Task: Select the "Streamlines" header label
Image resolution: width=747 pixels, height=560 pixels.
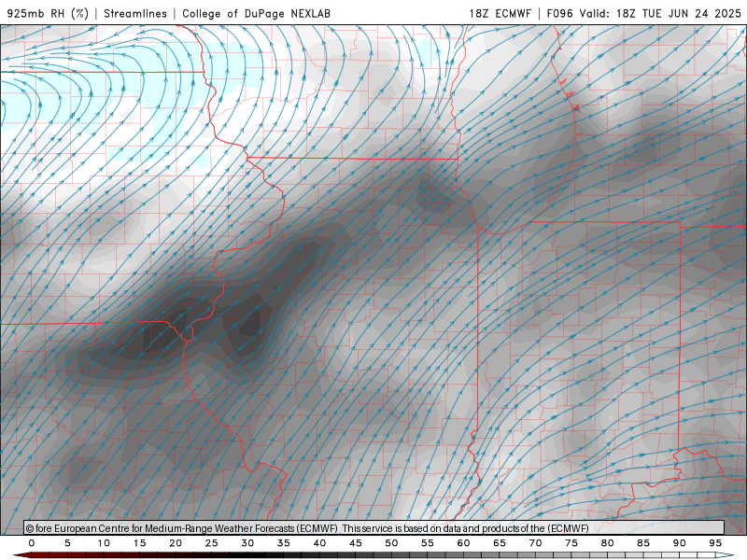Action: (x=135, y=13)
